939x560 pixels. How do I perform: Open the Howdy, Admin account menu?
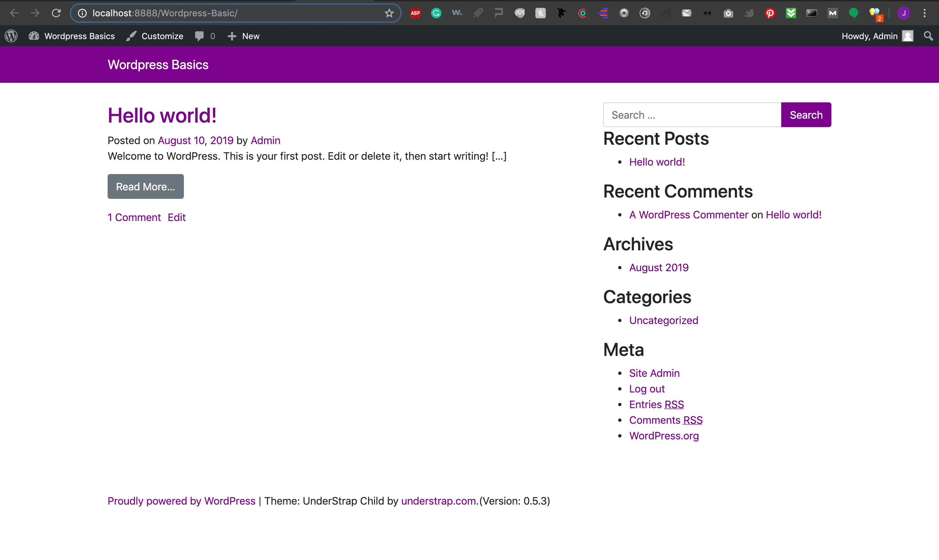point(876,36)
